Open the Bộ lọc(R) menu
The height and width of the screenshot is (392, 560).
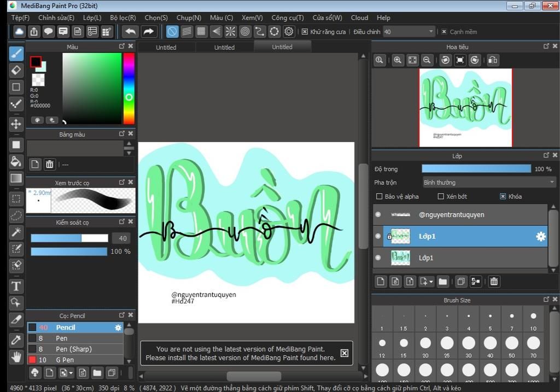coord(123,17)
